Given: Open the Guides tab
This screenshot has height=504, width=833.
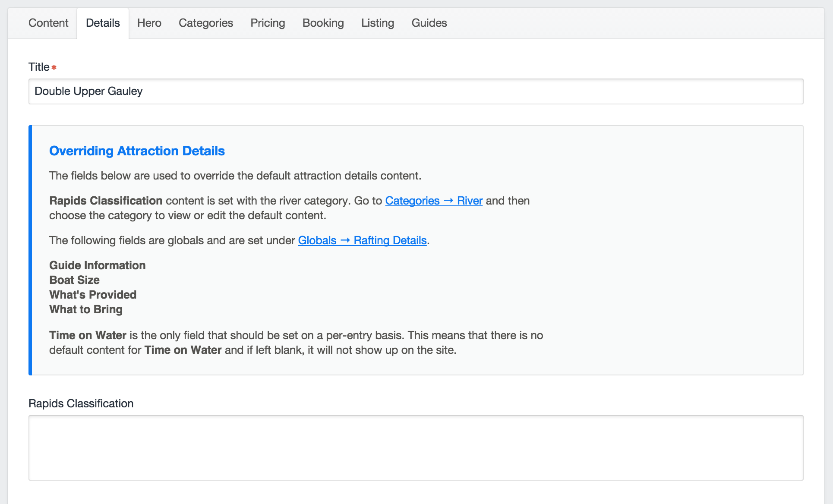Looking at the screenshot, I should click(429, 23).
